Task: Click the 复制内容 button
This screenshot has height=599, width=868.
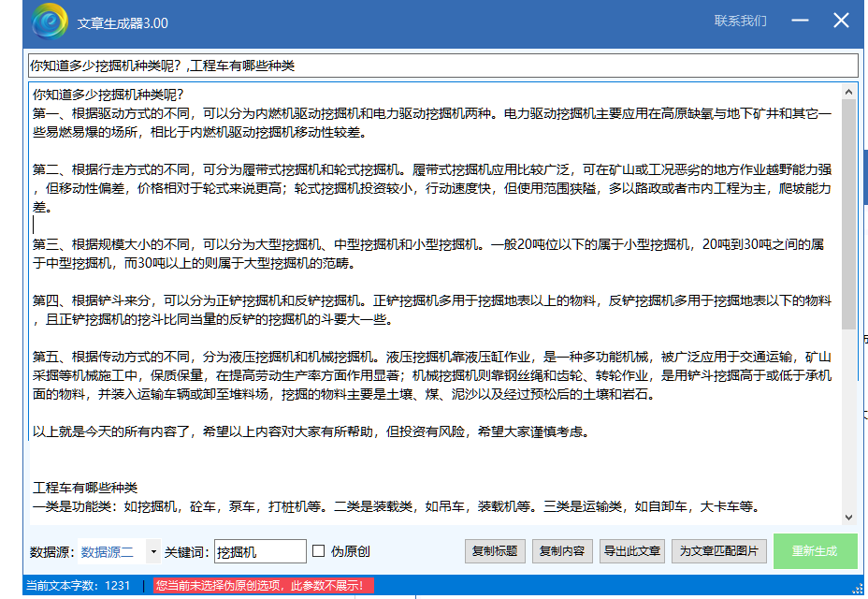Action: 562,551
